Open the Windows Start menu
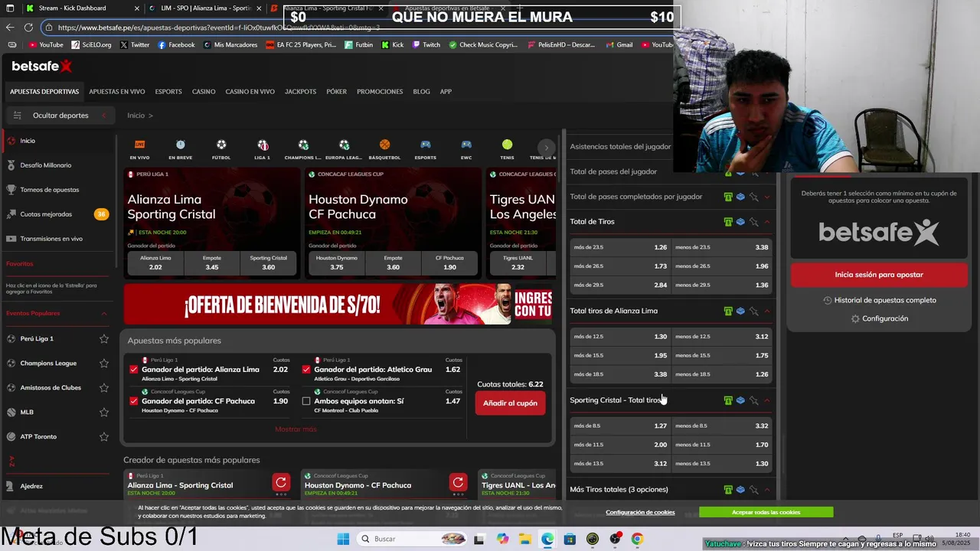980x551 pixels. click(x=343, y=539)
